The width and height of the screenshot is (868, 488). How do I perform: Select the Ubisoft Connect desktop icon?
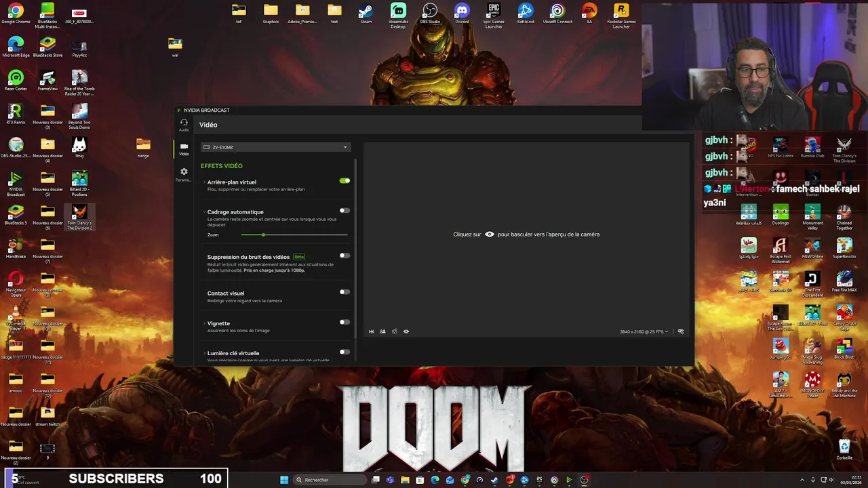coord(557,14)
